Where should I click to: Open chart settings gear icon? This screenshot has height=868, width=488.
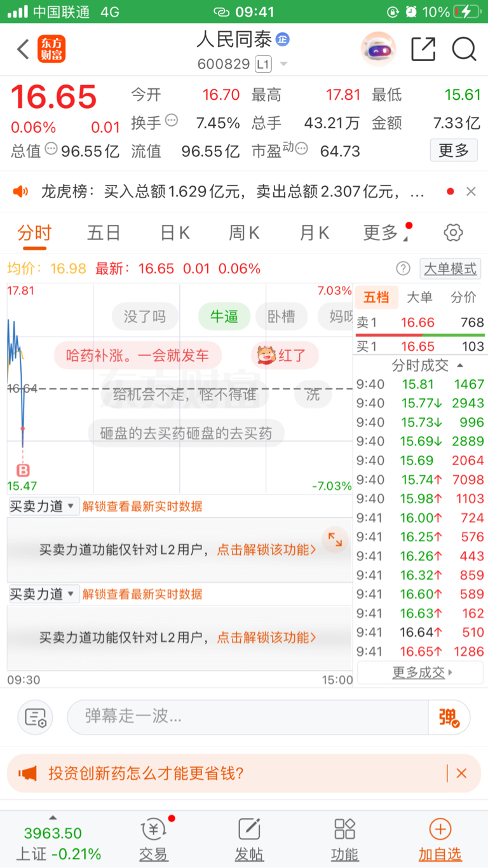tap(453, 233)
